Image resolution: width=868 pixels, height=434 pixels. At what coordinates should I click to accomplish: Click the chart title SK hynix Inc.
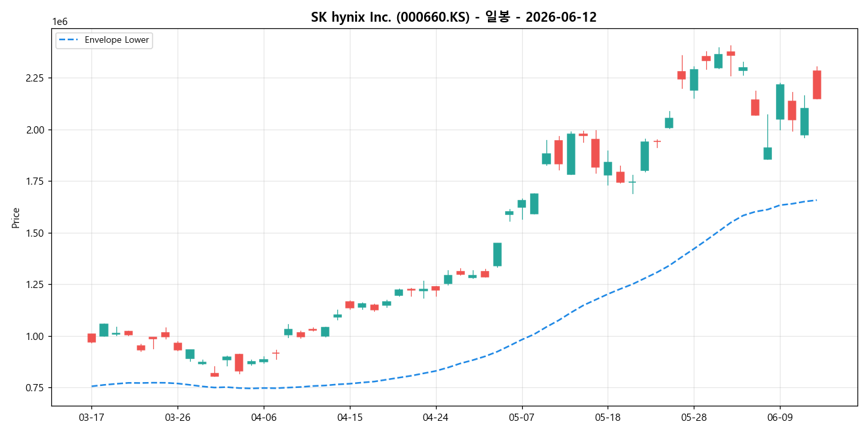pos(454,18)
